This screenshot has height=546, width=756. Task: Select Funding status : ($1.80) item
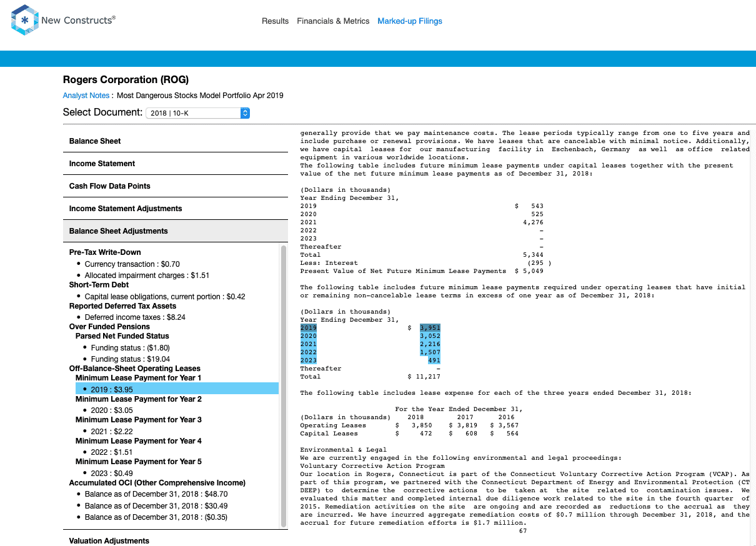click(130, 348)
